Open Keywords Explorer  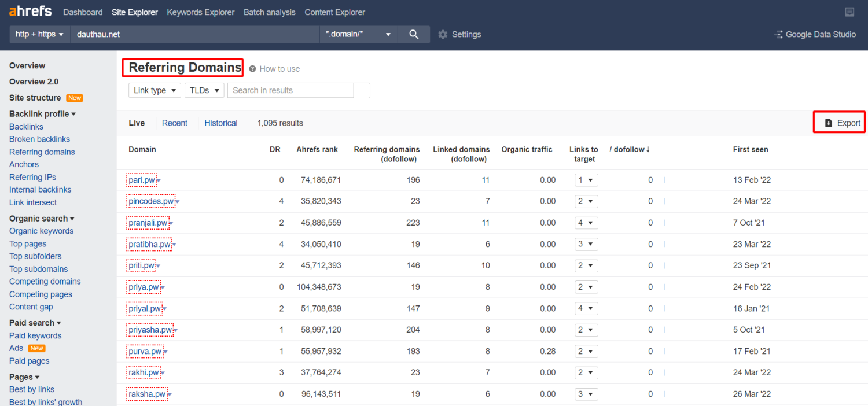point(201,12)
